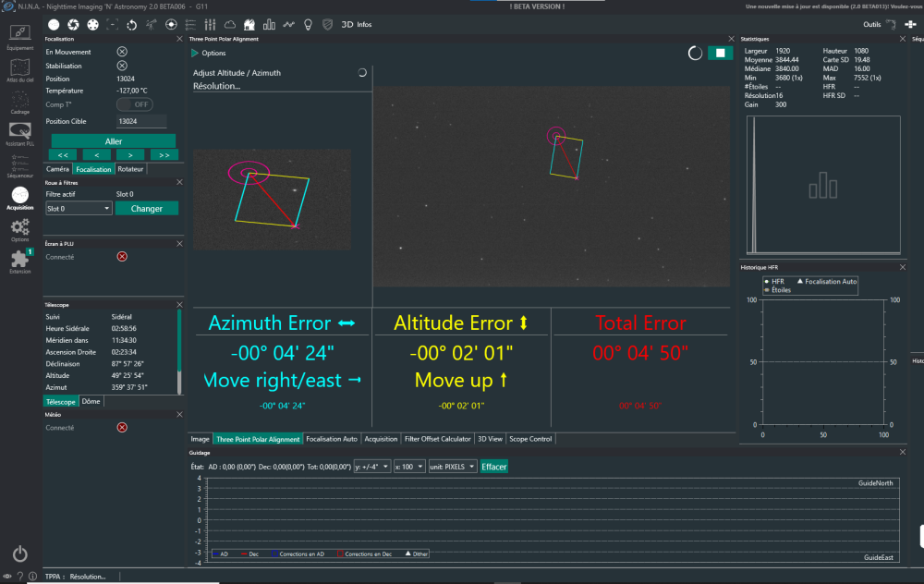924x584 pixels.
Task: Expand the Options section in polar alignment
Action: (209, 53)
